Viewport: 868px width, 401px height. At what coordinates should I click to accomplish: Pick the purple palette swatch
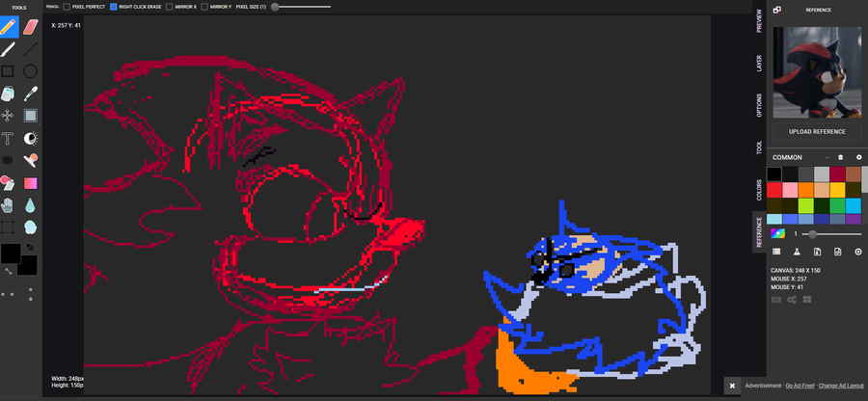click(854, 219)
